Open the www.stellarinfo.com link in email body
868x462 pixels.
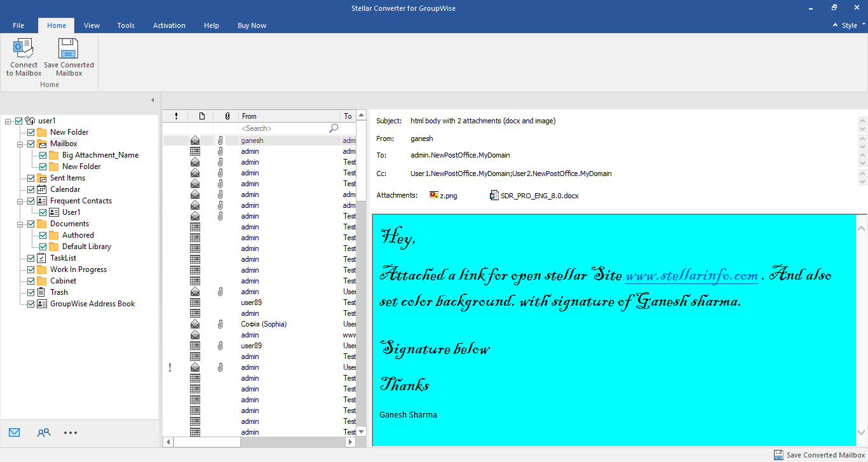(x=691, y=276)
